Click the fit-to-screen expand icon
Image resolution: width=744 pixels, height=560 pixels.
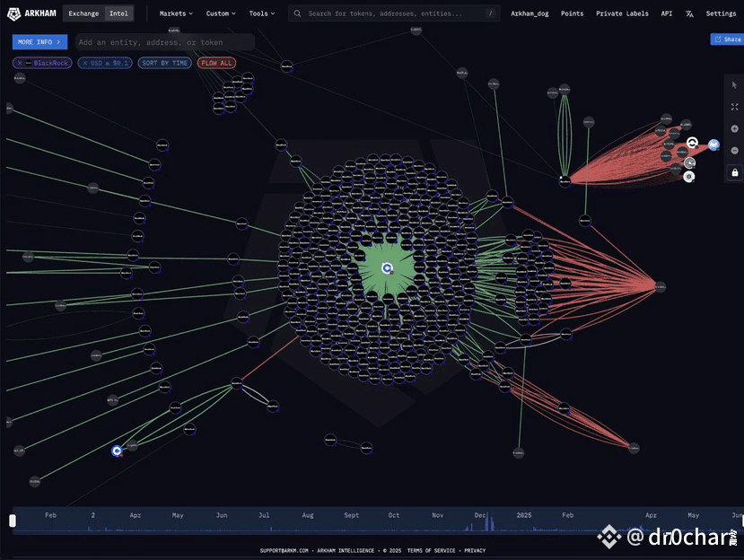[x=734, y=107]
